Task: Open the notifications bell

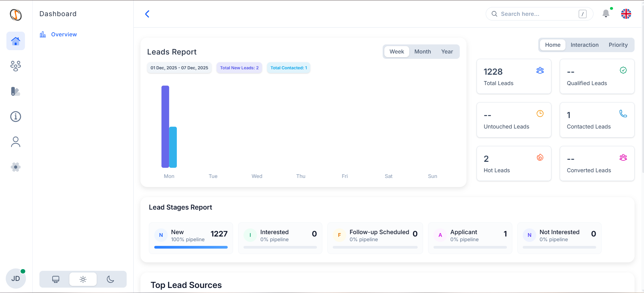Action: click(606, 13)
